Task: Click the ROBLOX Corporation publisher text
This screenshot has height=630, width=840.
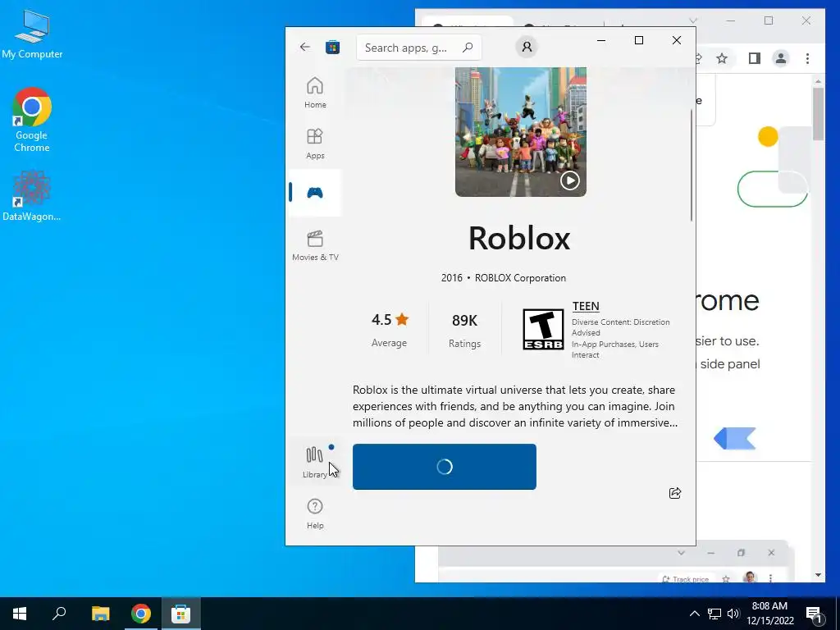Action: tap(520, 277)
